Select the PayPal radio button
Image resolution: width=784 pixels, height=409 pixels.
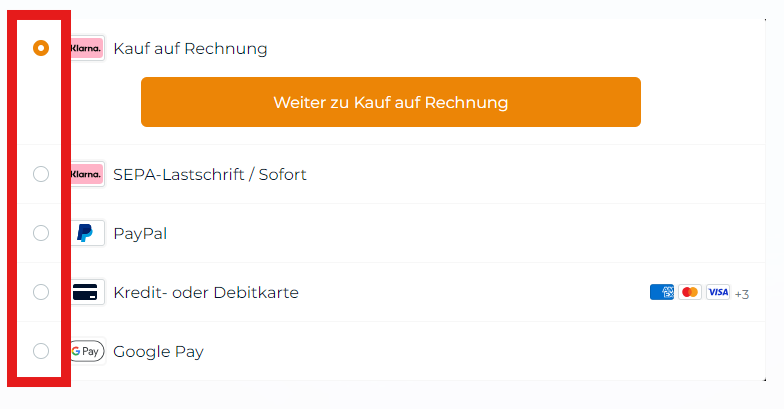(x=41, y=233)
